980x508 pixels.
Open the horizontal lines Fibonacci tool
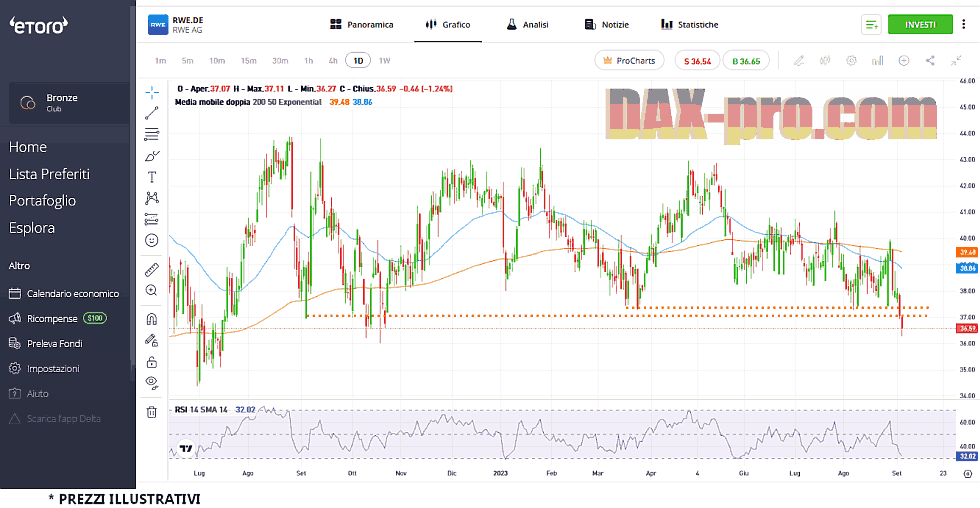click(x=152, y=134)
